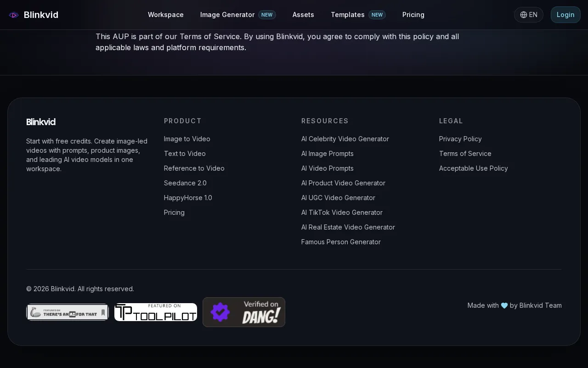Open AI TikTok Video Generator link
This screenshot has height=368, width=588.
coord(342,213)
